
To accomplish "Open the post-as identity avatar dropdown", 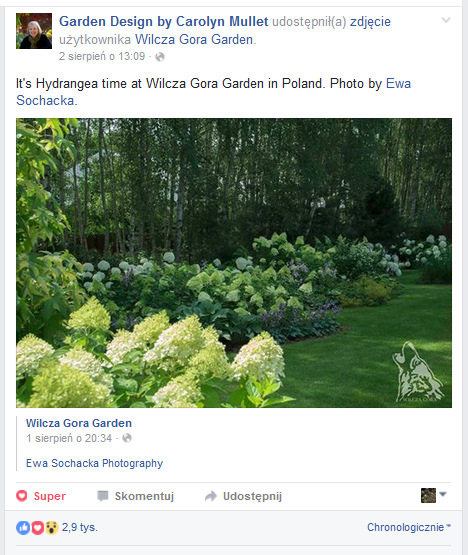I will (x=433, y=495).
